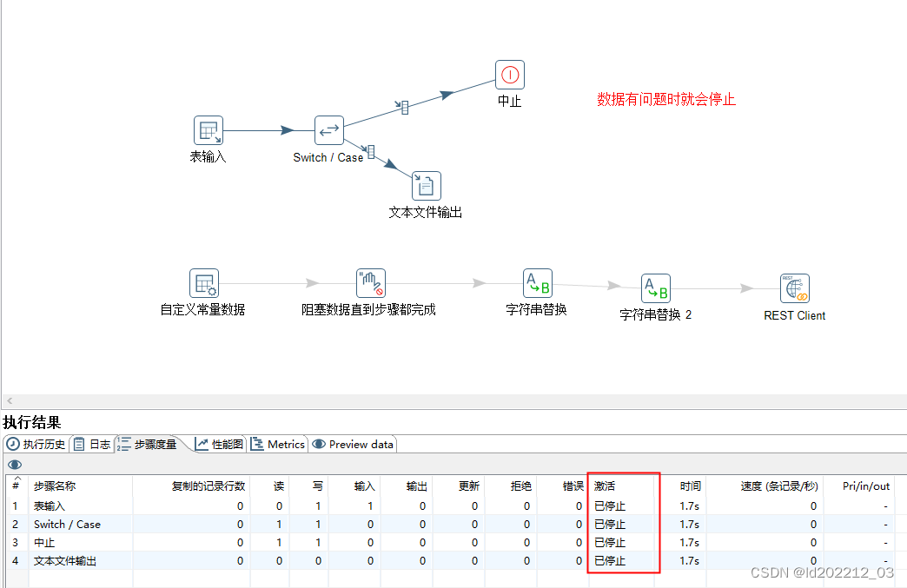907x588 pixels.
Task: Select the Switch / Case row in table
Action: 450,525
